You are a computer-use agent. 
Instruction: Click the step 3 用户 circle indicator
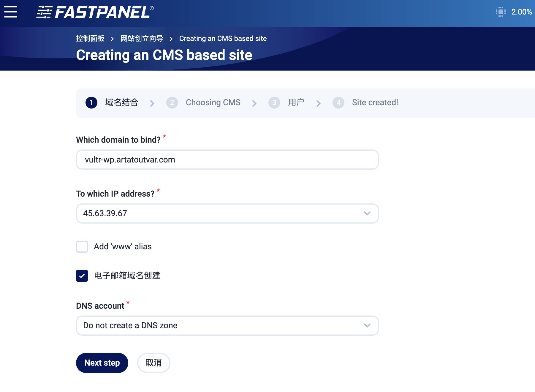pyautogui.click(x=274, y=103)
